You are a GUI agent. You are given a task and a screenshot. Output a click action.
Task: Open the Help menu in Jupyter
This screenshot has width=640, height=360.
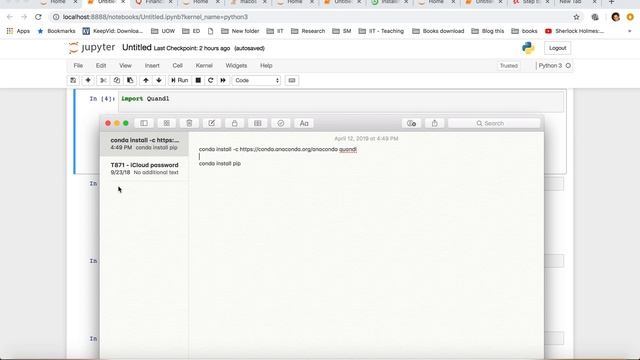tap(266, 65)
